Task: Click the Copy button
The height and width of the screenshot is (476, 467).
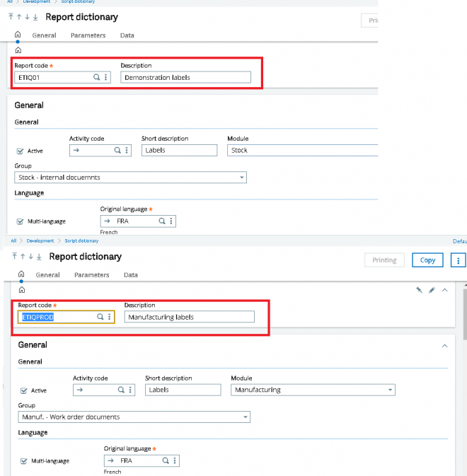Action: 428,260
